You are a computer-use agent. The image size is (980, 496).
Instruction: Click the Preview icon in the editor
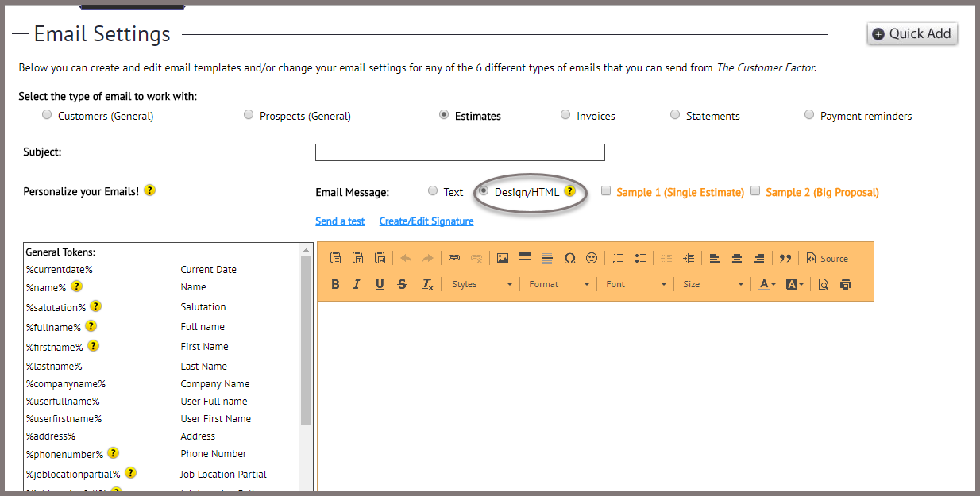pos(823,284)
